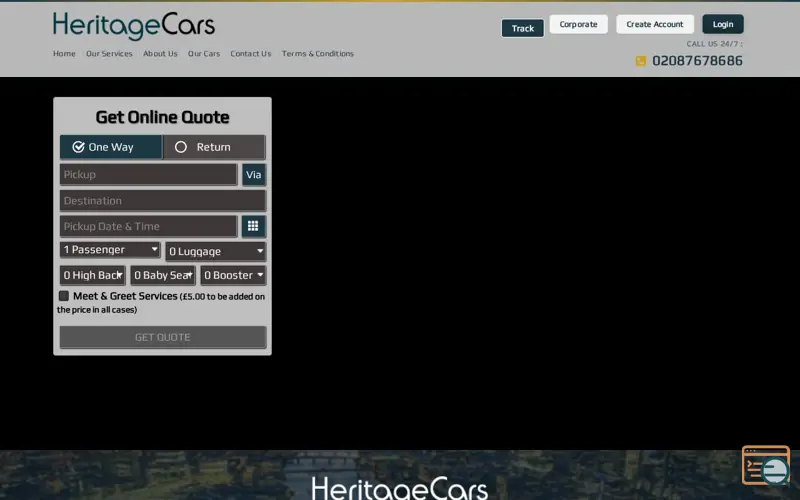Screen dimensions: 800x500
Task: Click the Create Account button
Action: [x=655, y=24]
